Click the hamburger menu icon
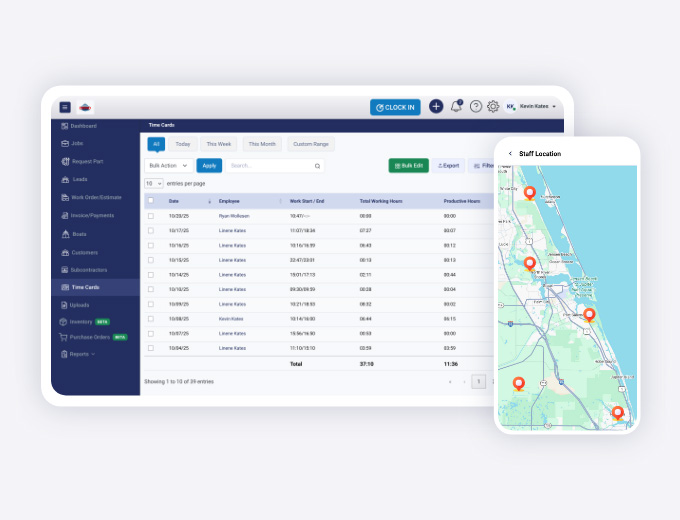The image size is (680, 520). pos(65,107)
